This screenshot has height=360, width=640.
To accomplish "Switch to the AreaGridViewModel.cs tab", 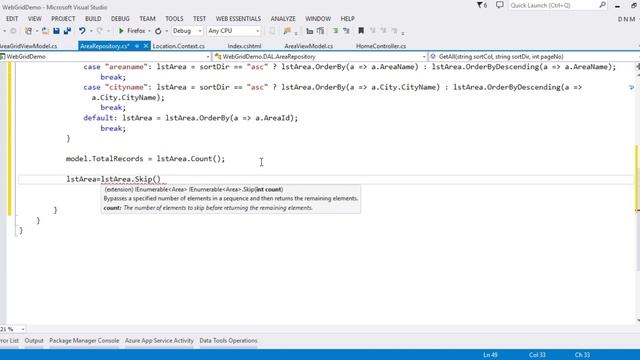I will click(29, 46).
